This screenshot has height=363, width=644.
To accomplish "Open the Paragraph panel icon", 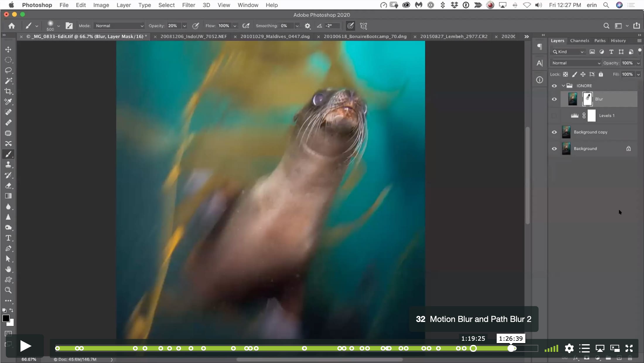I will (x=539, y=47).
